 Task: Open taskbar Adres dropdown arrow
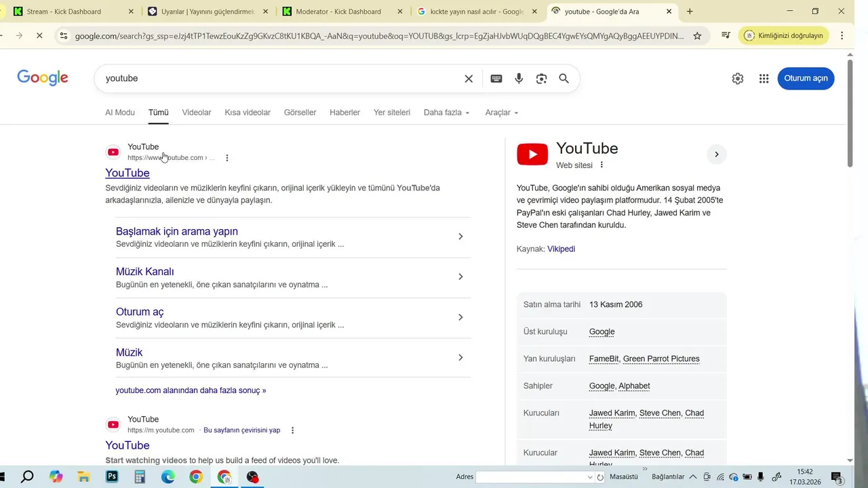(x=589, y=477)
